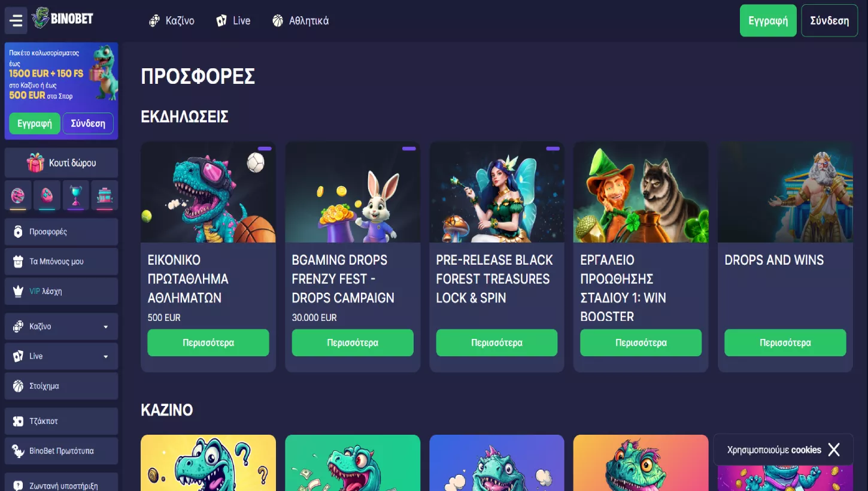Image resolution: width=868 pixels, height=491 pixels.
Task: Open Καζίνο in the top navigation
Action: click(172, 21)
